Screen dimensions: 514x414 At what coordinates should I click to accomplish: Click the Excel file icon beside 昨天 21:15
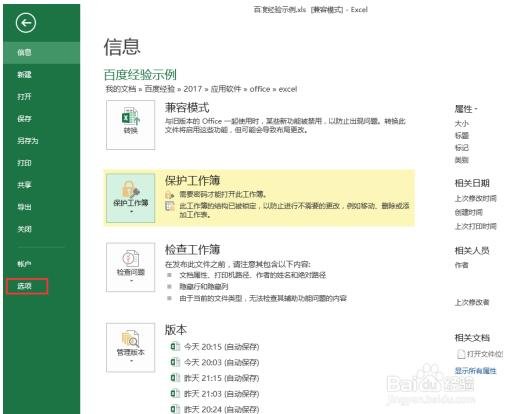coord(175,378)
